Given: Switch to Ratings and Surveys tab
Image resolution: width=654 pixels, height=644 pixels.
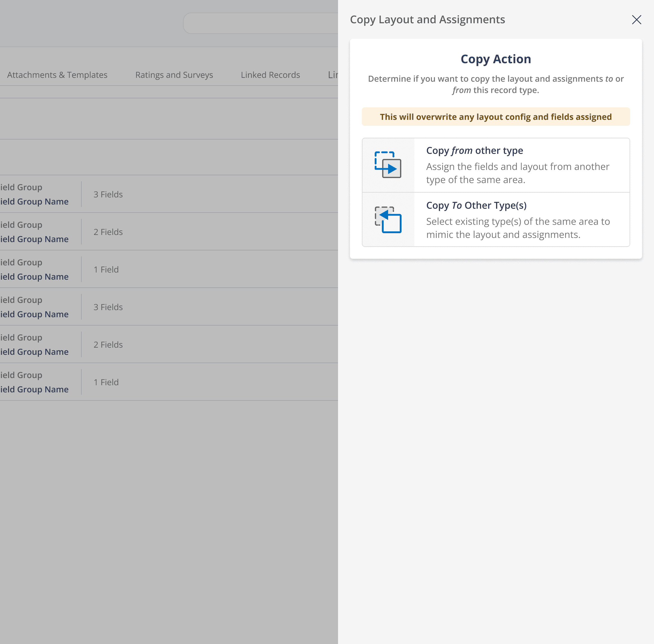Looking at the screenshot, I should [174, 75].
